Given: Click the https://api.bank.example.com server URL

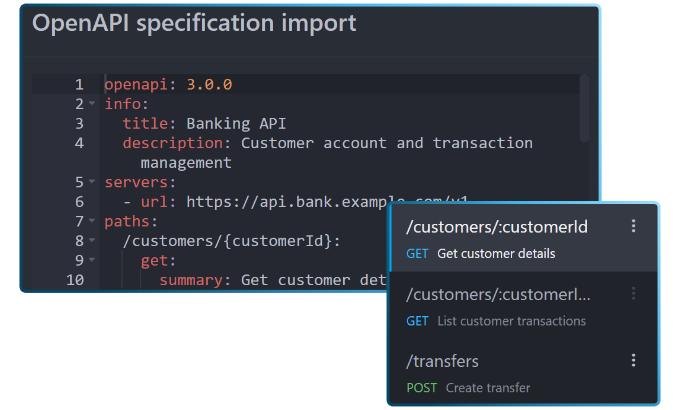Looking at the screenshot, I should click(x=300, y=202).
